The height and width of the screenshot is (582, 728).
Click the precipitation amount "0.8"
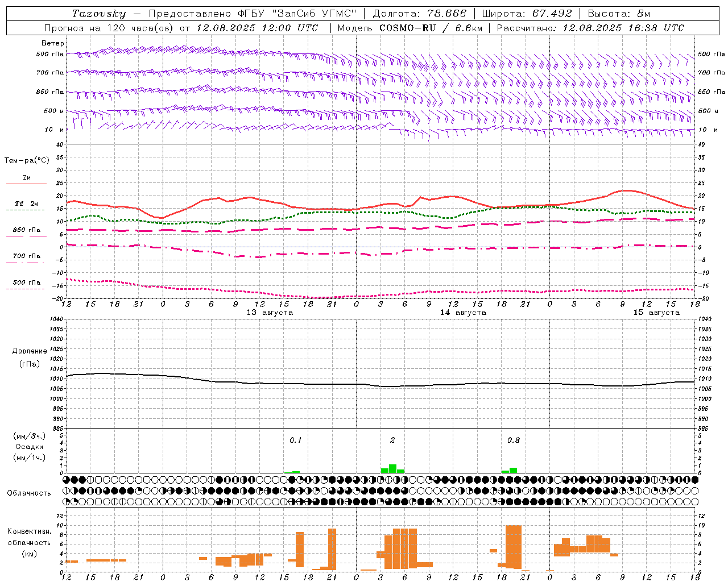click(513, 440)
